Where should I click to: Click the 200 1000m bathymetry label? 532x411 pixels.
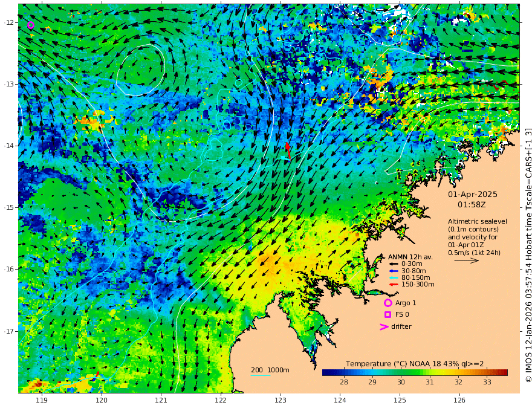pos(270,370)
